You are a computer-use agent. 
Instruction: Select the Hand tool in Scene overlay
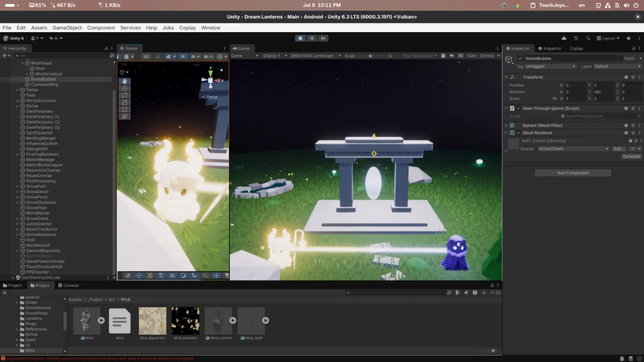pos(124,81)
